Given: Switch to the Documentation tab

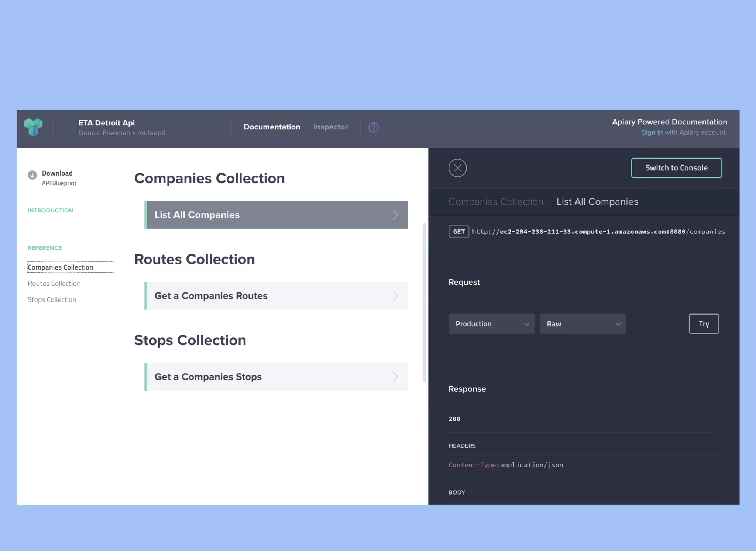Looking at the screenshot, I should tap(272, 127).
